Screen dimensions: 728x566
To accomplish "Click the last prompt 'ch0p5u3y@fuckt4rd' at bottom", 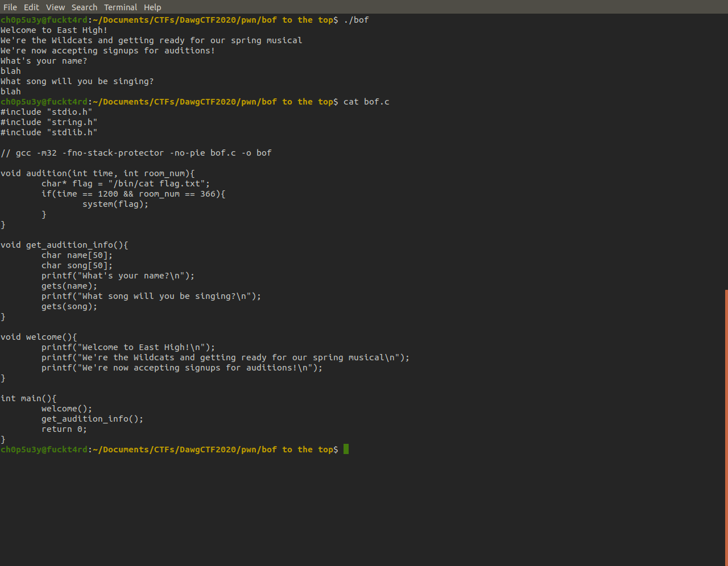I will (x=44, y=450).
